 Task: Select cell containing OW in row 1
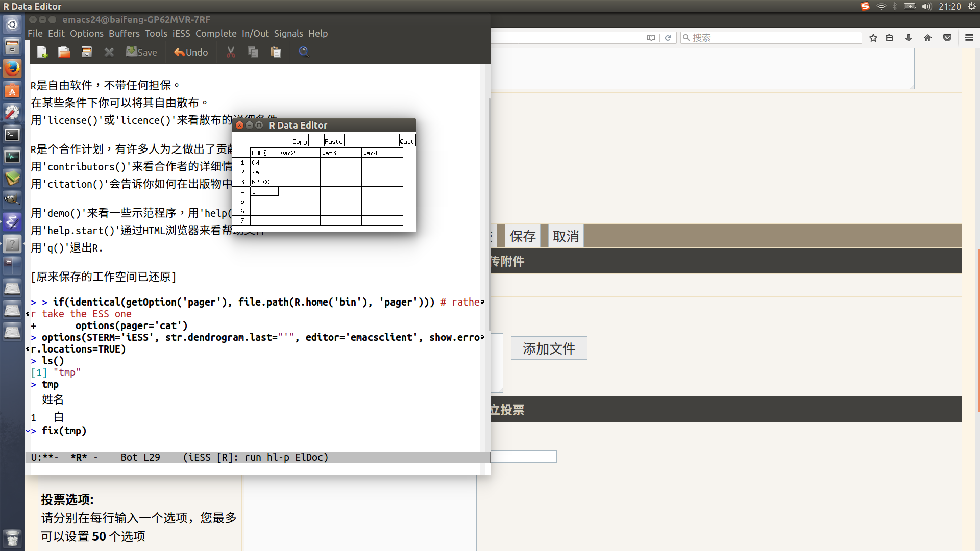[x=264, y=162]
